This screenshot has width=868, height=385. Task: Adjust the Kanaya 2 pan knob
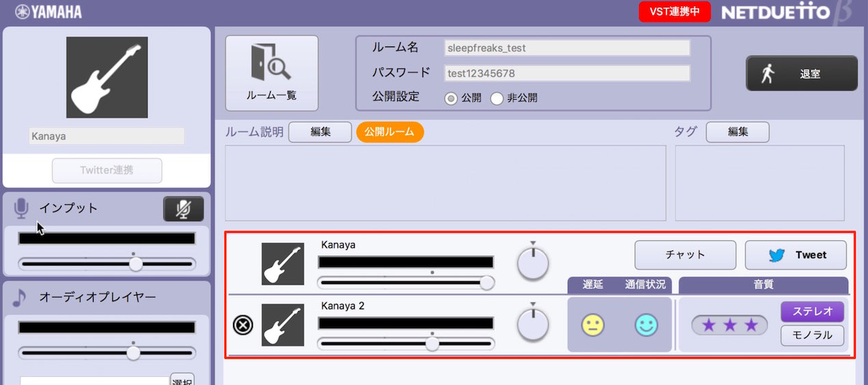pyautogui.click(x=533, y=325)
